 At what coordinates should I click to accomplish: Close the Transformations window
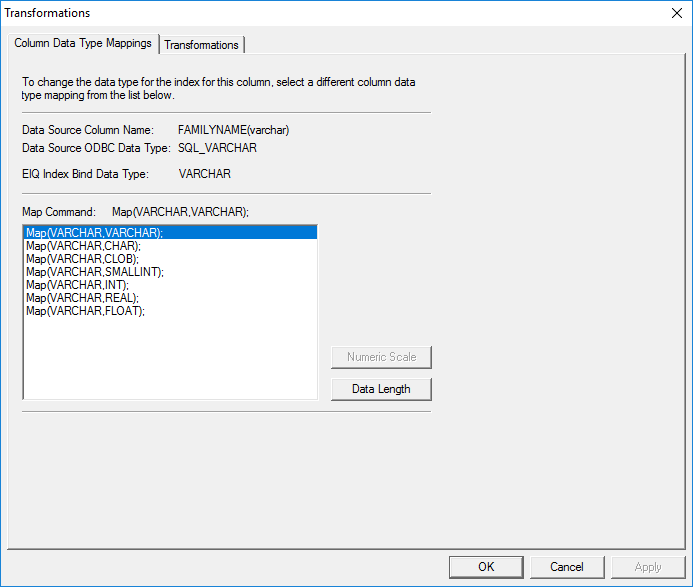[x=677, y=13]
